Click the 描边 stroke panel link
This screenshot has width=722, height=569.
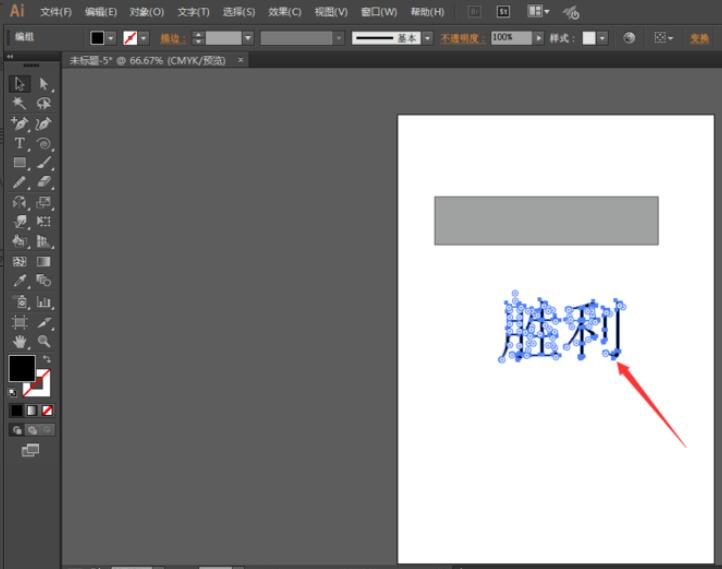pyautogui.click(x=172, y=38)
